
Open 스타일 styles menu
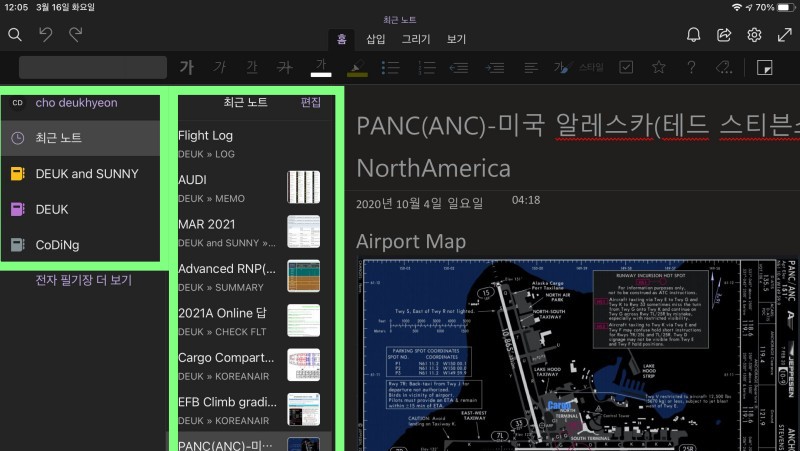pyautogui.click(x=579, y=67)
